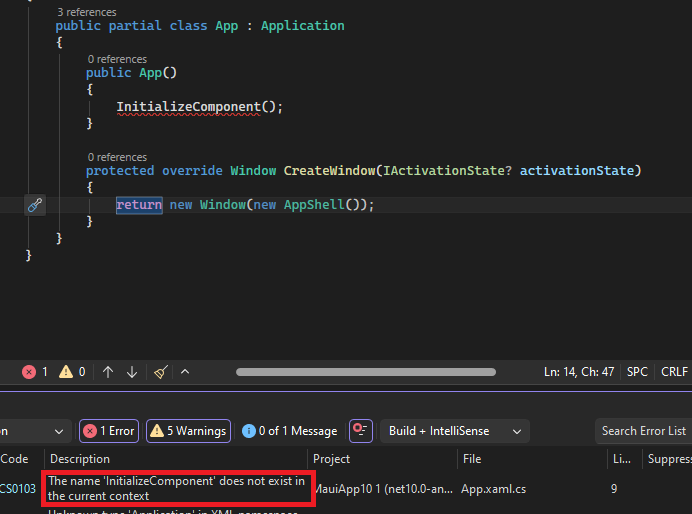
Task: Click the screwdriver quick actions icon
Action: click(x=35, y=205)
